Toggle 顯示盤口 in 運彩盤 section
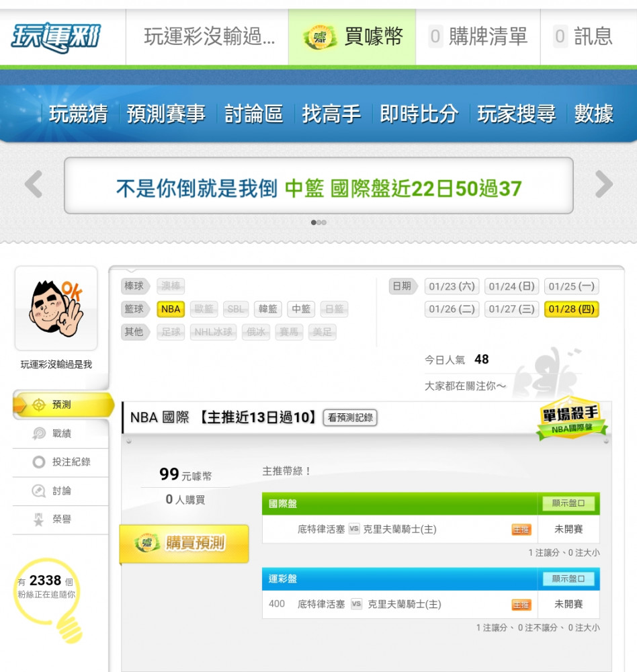The image size is (637, 672). point(568,579)
